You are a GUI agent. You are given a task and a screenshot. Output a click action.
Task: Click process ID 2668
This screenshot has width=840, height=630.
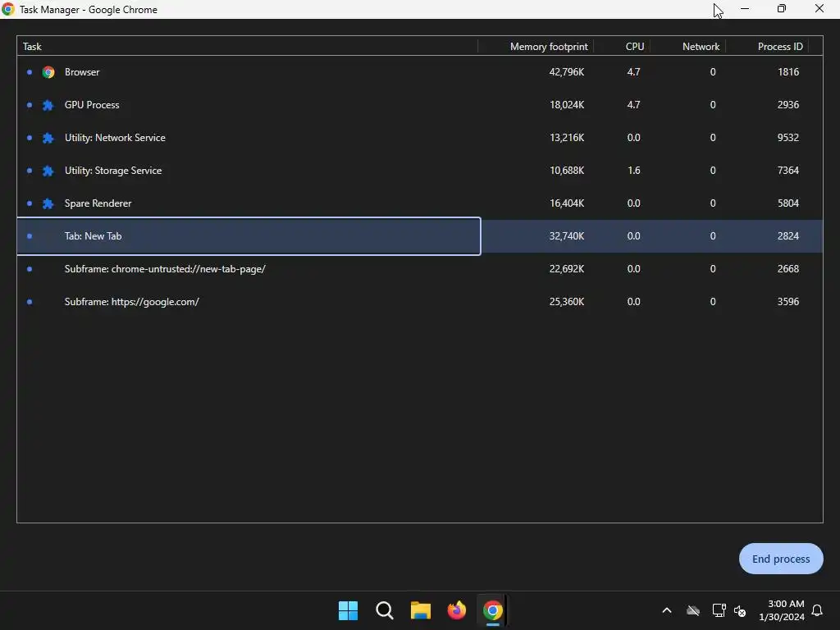click(788, 269)
